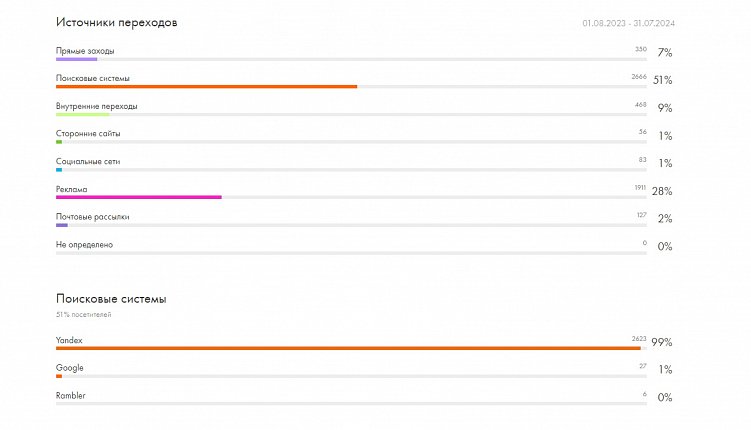The height and width of the screenshot is (430, 751).
Task: Open the Реклама source label
Action: [x=72, y=188]
